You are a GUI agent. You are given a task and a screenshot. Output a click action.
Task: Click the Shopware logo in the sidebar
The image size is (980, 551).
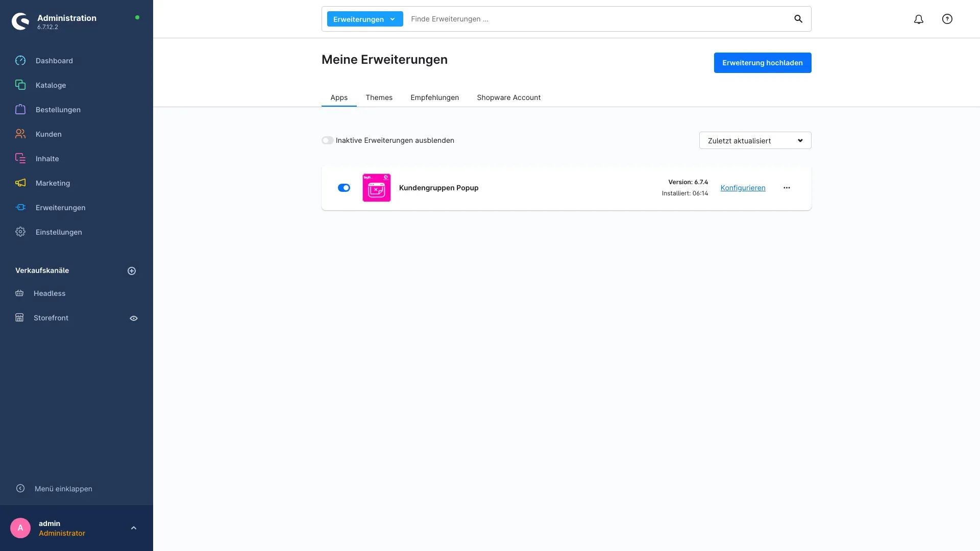coord(20,21)
